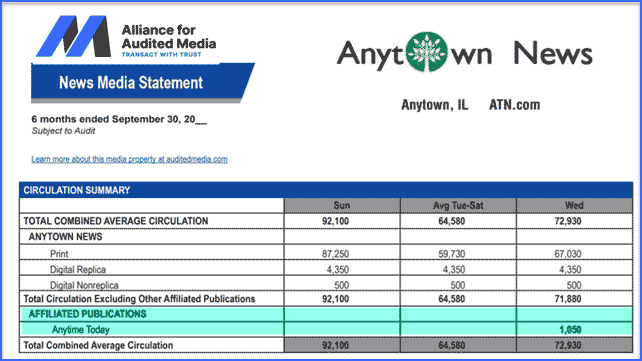Select the Digital Nonreplica row label
The image size is (642, 361).
[84, 285]
